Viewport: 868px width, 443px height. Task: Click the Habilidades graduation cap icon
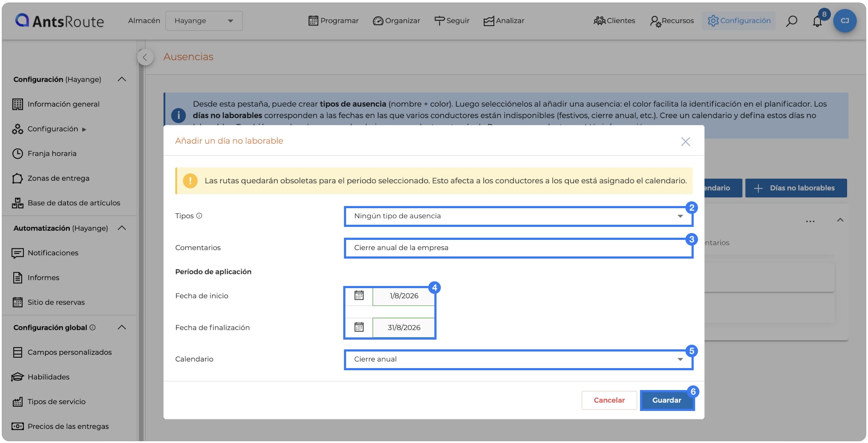[x=17, y=377]
